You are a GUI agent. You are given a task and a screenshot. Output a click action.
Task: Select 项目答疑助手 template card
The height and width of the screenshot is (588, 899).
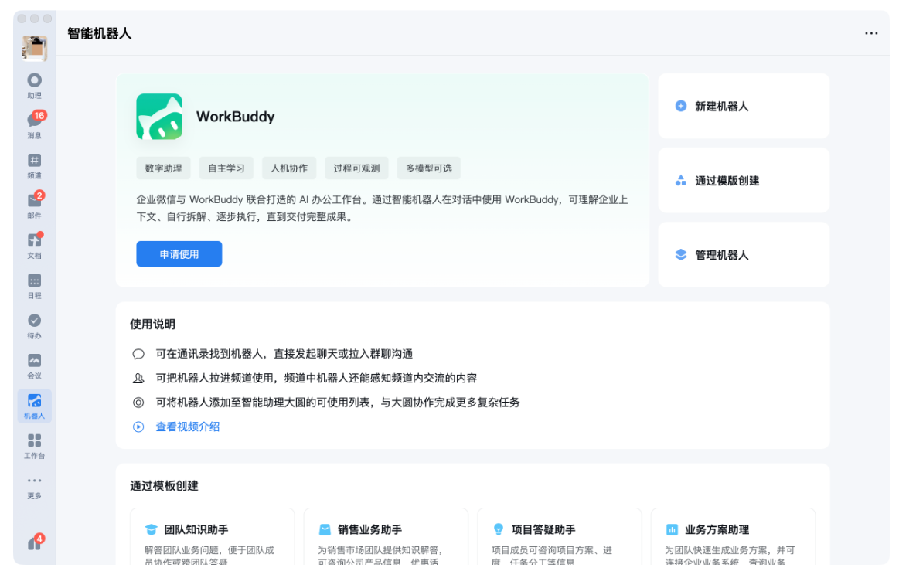tap(560, 536)
